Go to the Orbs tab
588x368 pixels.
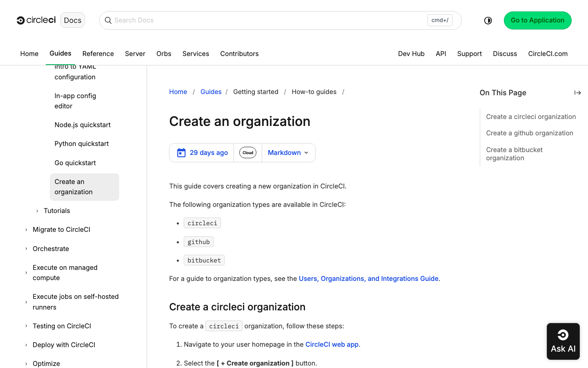[164, 54]
